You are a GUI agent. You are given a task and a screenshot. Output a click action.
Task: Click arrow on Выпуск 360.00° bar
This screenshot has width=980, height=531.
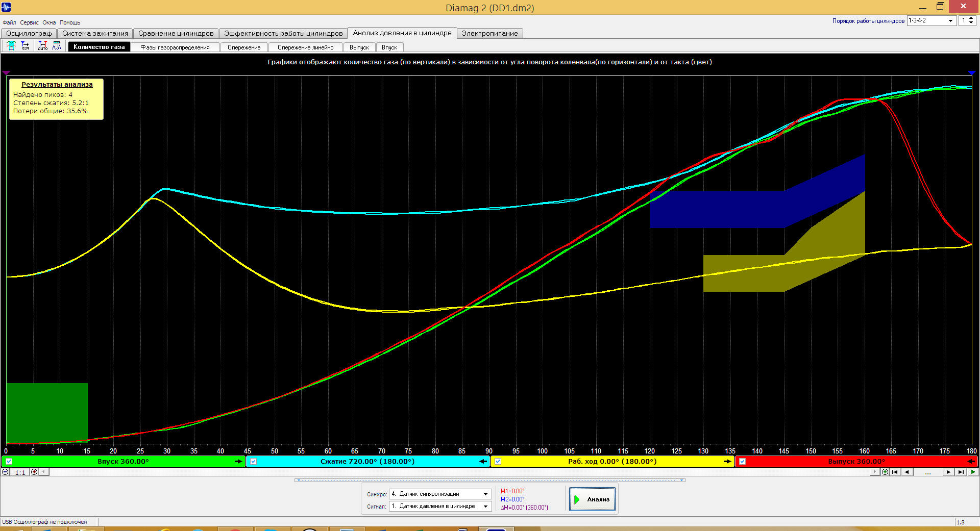click(x=971, y=461)
